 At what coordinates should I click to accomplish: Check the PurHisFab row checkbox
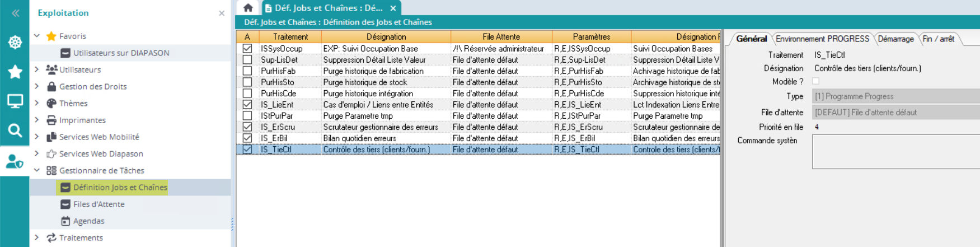tap(247, 71)
